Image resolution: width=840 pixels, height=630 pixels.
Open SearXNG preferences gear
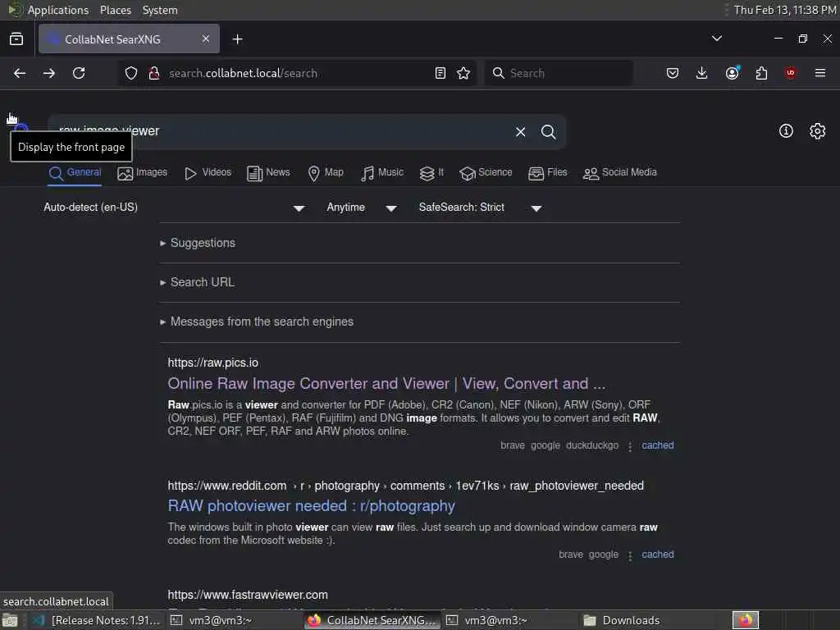pyautogui.click(x=818, y=131)
